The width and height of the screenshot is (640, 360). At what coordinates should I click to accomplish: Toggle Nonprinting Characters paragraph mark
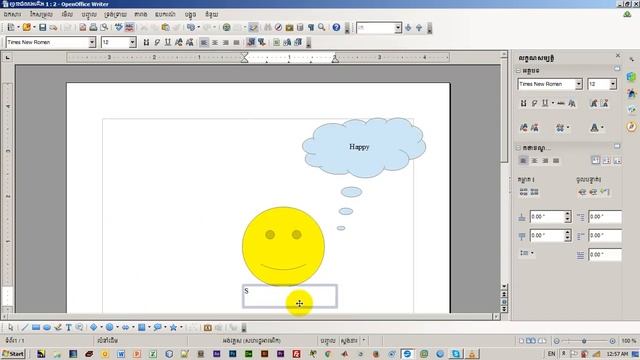tap(311, 27)
